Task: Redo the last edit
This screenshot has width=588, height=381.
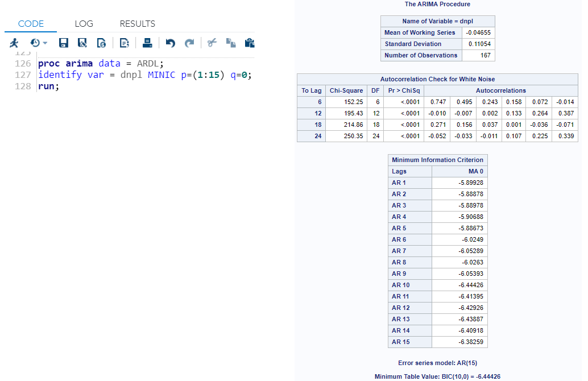Action: 189,43
